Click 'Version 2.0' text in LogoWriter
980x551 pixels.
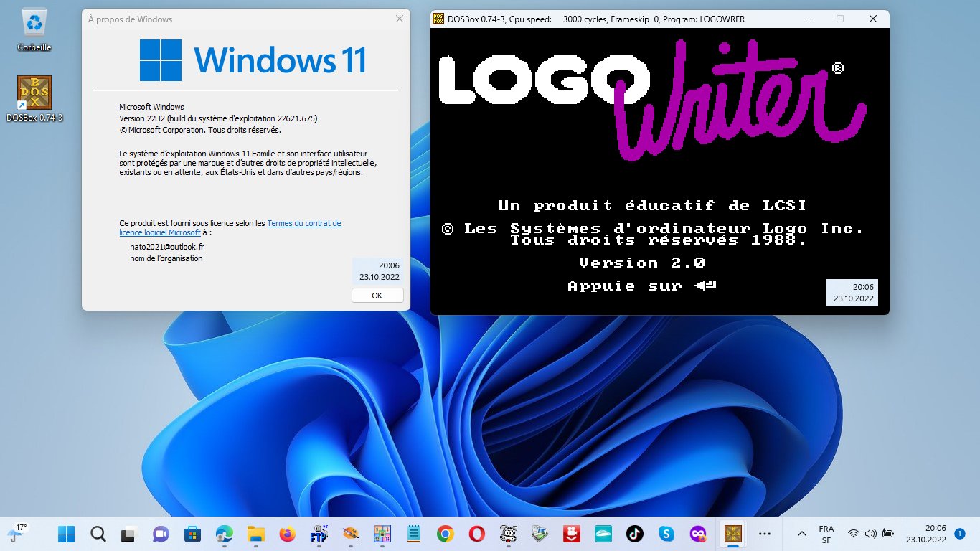pyautogui.click(x=642, y=263)
